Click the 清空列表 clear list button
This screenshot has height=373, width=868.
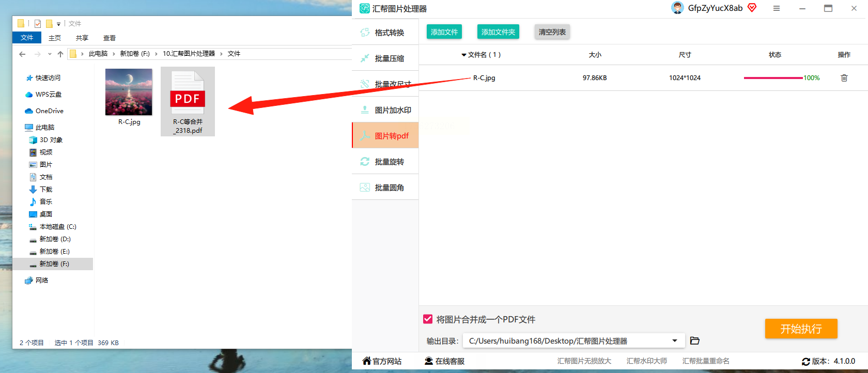tap(552, 32)
